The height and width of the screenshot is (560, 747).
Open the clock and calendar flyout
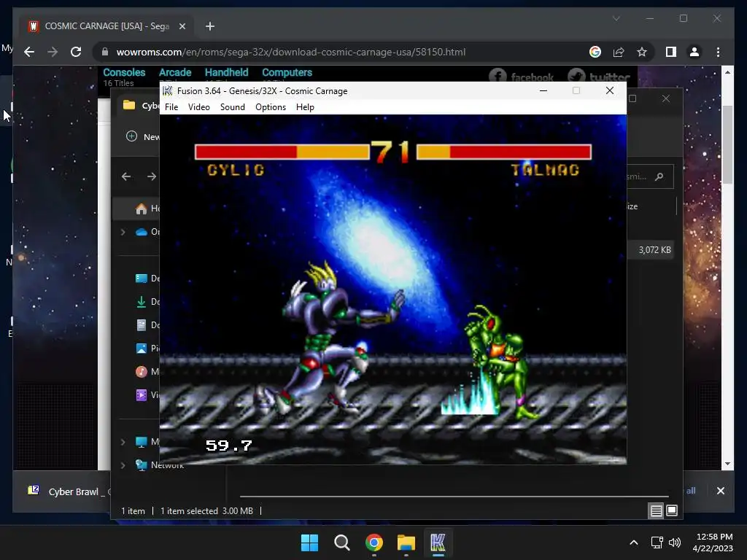click(713, 542)
